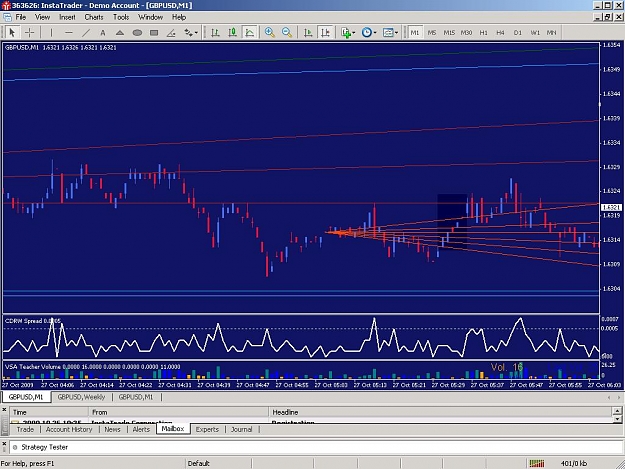Open the Window menu
This screenshot has width=625, height=469.
tap(151, 17)
